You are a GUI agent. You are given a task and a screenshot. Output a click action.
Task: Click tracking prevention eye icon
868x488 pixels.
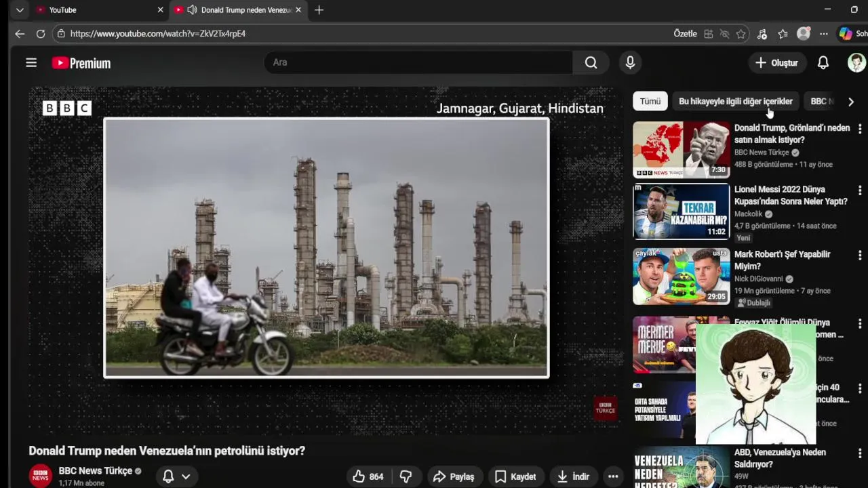tap(725, 34)
